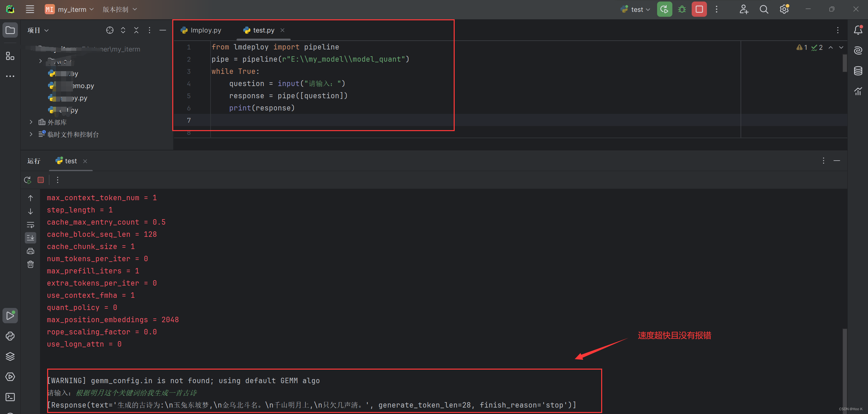Open the test run configuration dropdown

click(636, 9)
